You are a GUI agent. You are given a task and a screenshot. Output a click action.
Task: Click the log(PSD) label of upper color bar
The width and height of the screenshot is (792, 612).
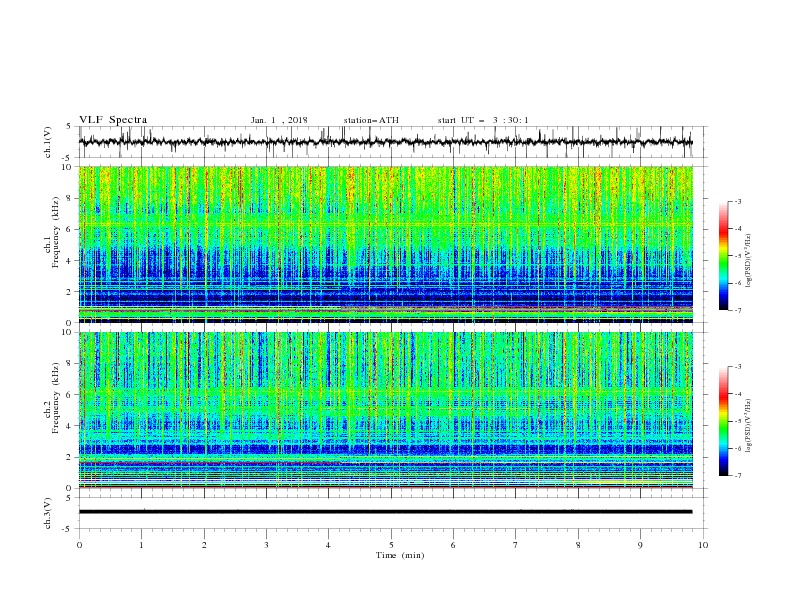(748, 261)
